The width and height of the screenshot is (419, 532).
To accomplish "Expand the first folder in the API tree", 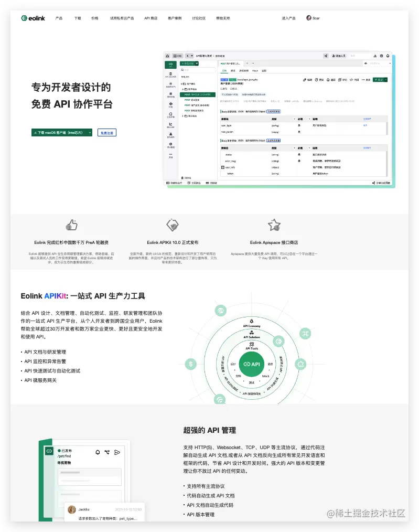I will (x=181, y=84).
